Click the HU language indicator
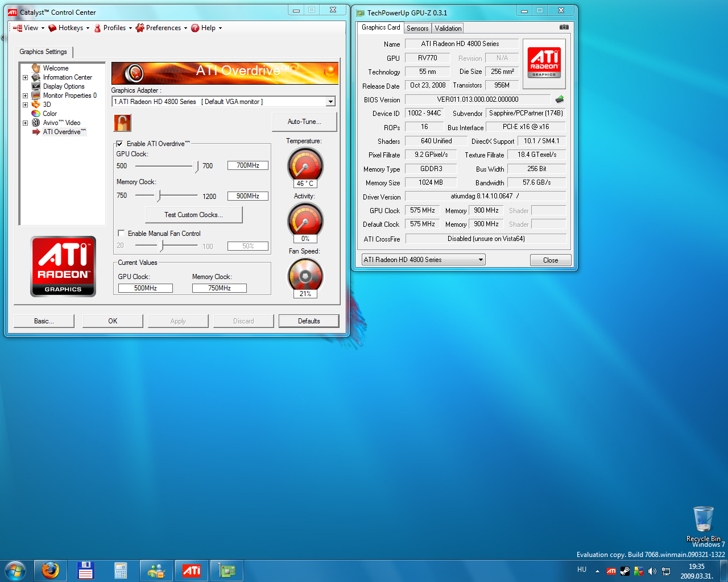Image resolution: width=728 pixels, height=582 pixels. [x=582, y=569]
